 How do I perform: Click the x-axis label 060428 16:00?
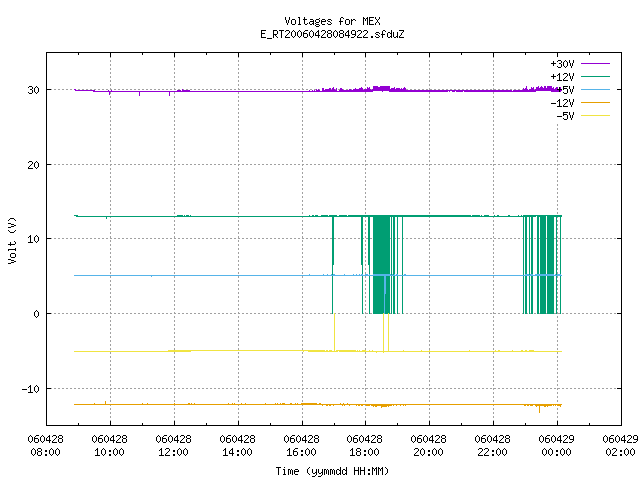(x=301, y=446)
